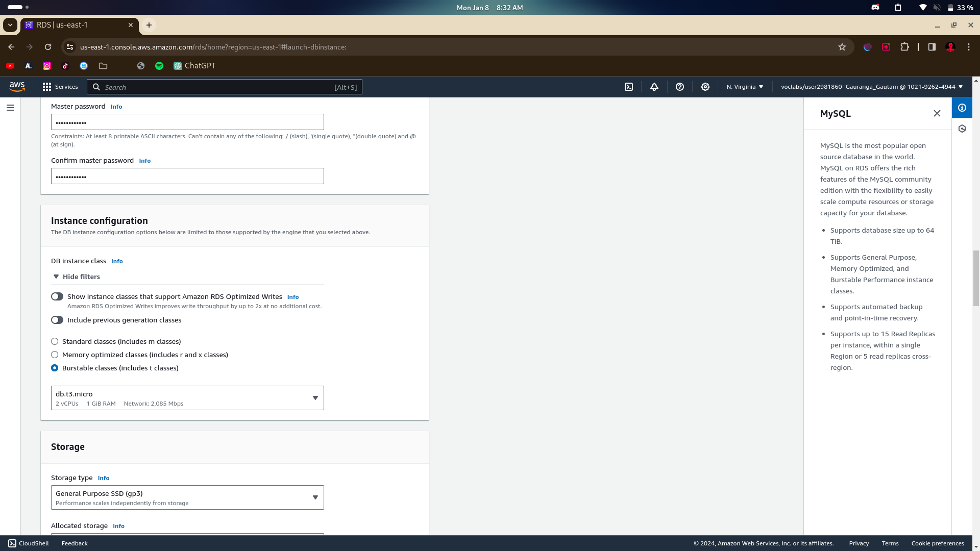Open the db.t3.micro instance class dropdown
The image size is (980, 551).
tap(187, 398)
